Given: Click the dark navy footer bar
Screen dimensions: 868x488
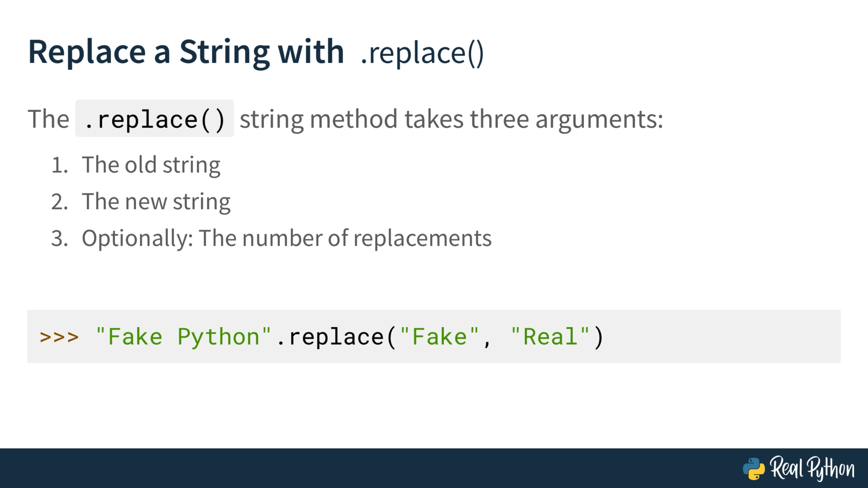Looking at the screenshot, I should (434, 468).
